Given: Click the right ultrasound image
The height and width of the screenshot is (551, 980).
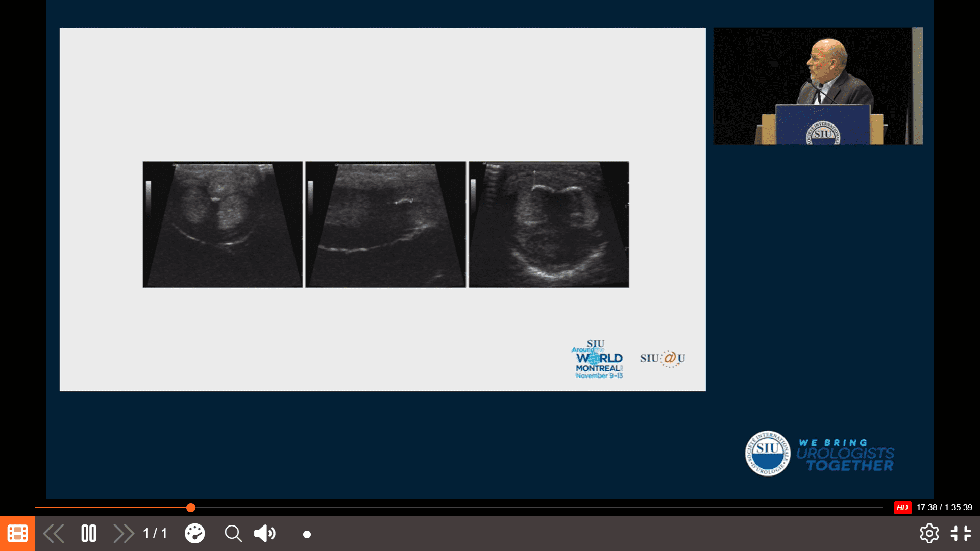Looking at the screenshot, I should pyautogui.click(x=549, y=224).
